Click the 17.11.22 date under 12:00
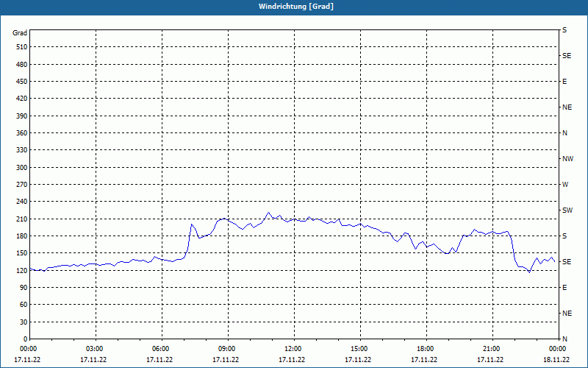The width and height of the screenshot is (588, 368). [x=292, y=360]
